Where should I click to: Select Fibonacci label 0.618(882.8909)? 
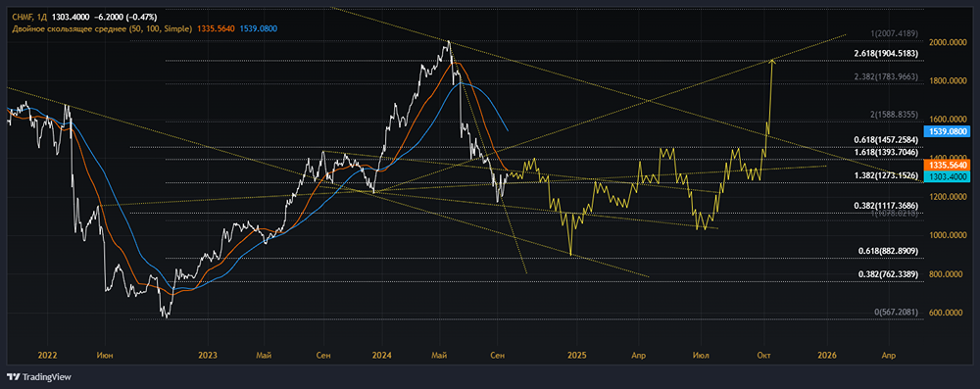[888, 251]
